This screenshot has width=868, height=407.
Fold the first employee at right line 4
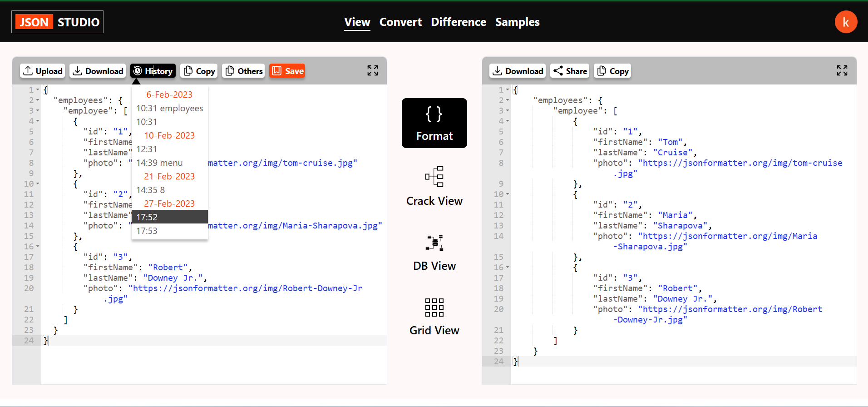[508, 121]
